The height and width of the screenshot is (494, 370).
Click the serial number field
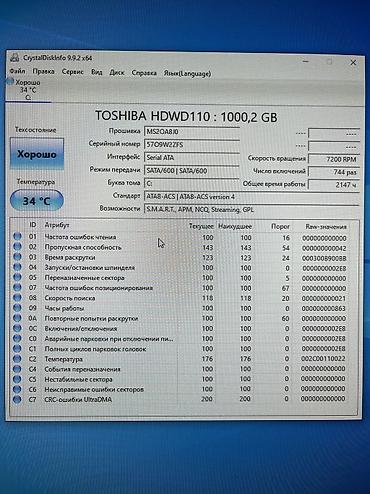(192, 145)
